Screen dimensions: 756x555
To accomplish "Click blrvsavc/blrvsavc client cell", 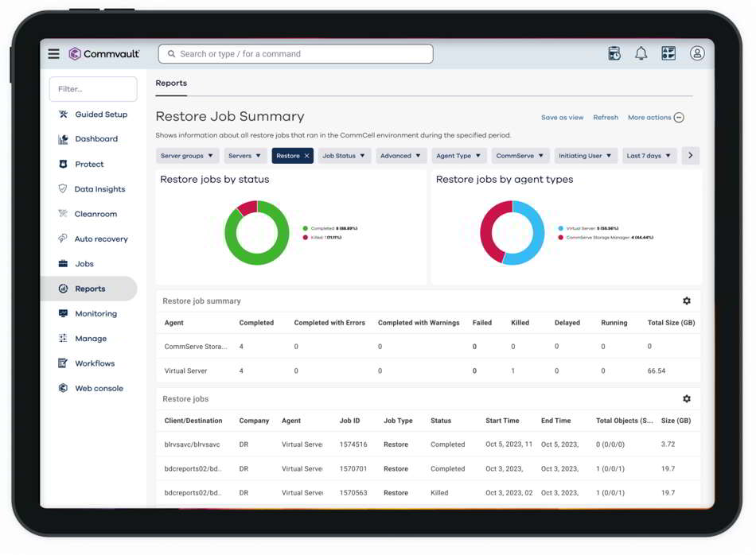I will tap(192, 444).
